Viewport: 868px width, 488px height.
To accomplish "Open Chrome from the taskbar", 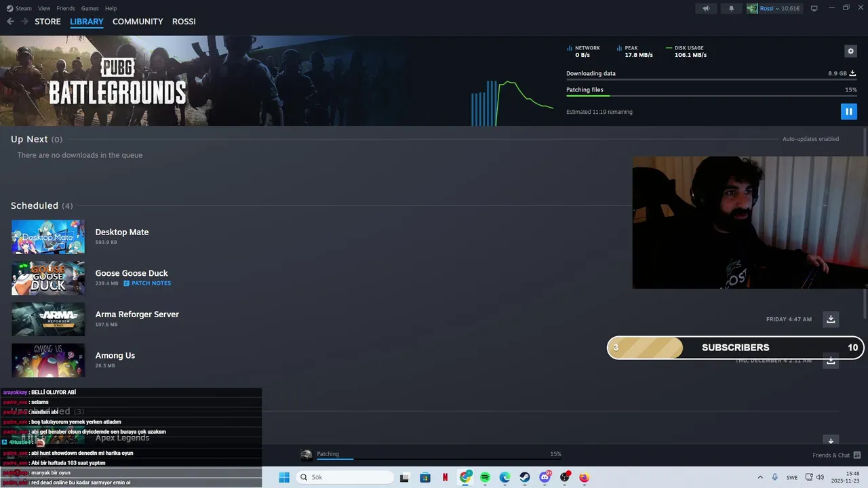I will [x=465, y=477].
